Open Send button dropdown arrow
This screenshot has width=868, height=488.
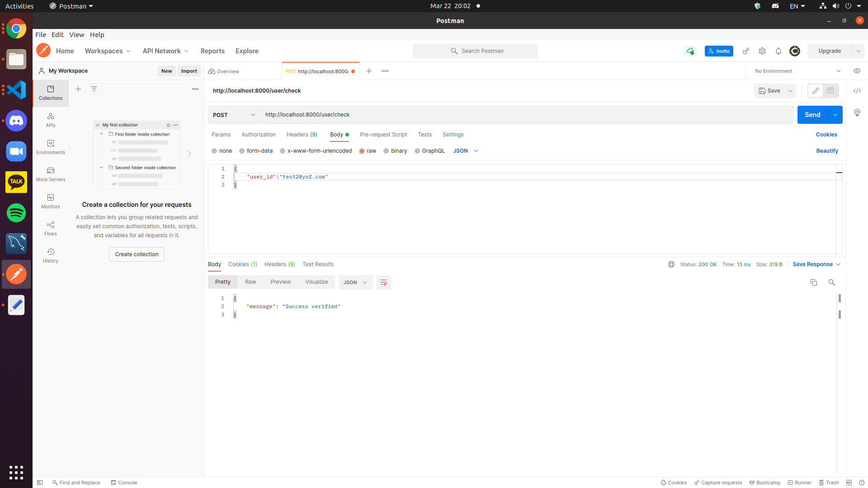835,115
